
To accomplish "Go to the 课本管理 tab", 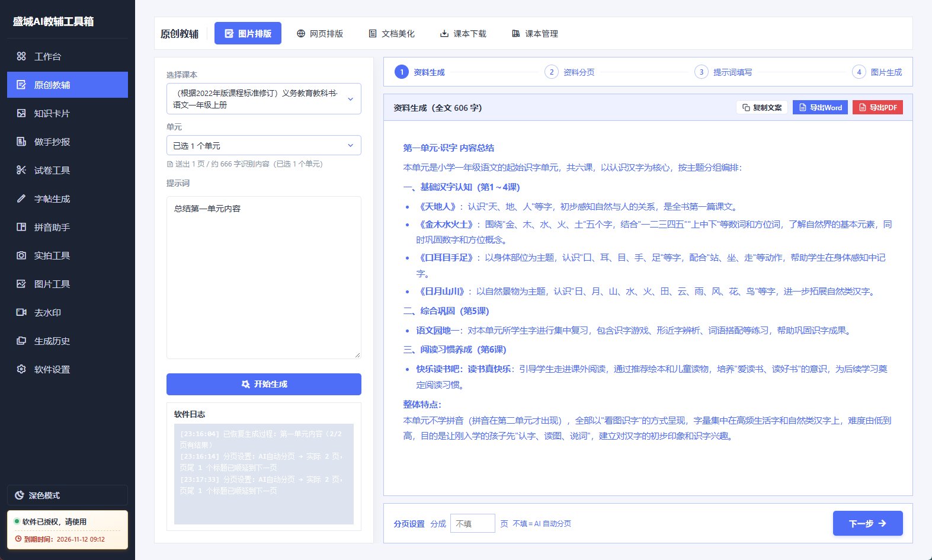I will tap(535, 33).
